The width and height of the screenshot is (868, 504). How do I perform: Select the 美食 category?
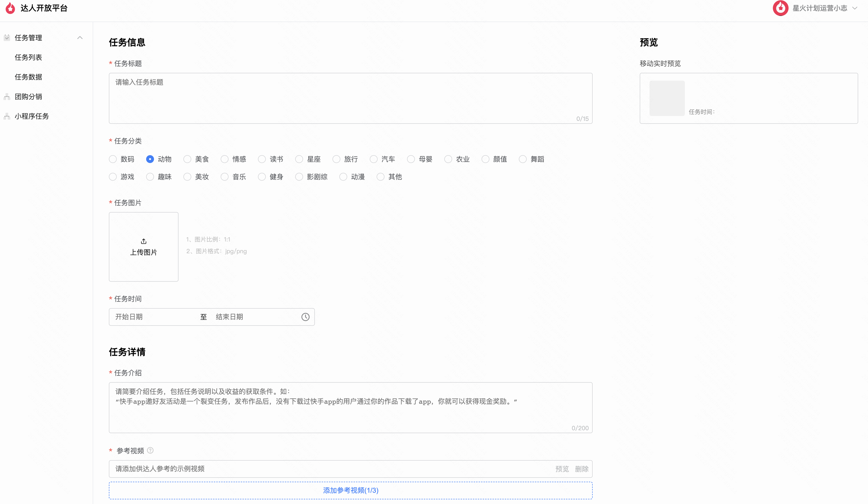point(196,159)
